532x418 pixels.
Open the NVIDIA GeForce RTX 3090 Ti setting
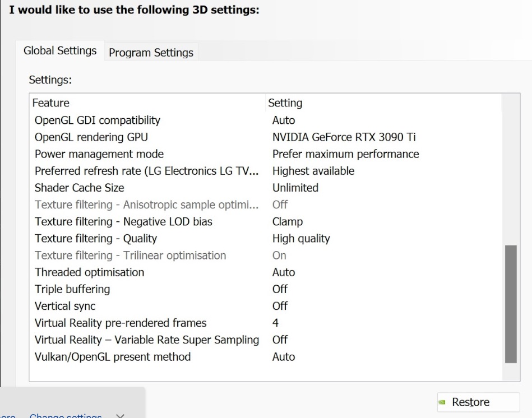pos(344,137)
